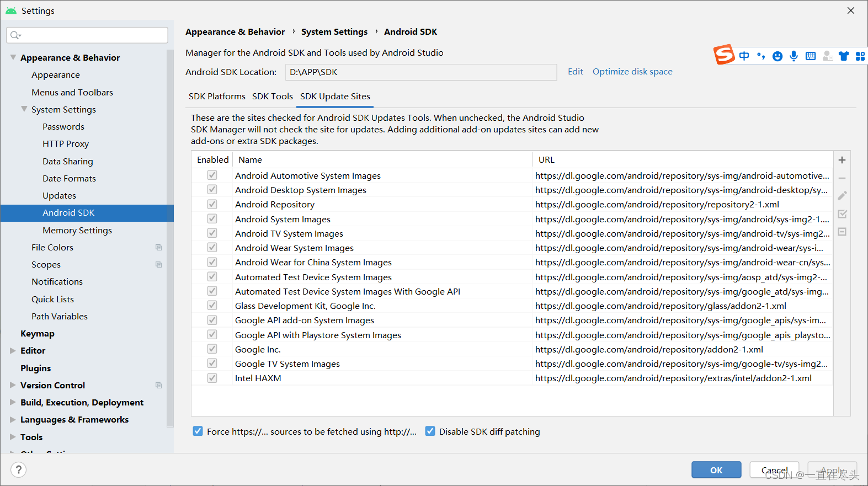Screen dimensions: 868x486
Task: Sort by the URL column header
Action: pyautogui.click(x=683, y=159)
